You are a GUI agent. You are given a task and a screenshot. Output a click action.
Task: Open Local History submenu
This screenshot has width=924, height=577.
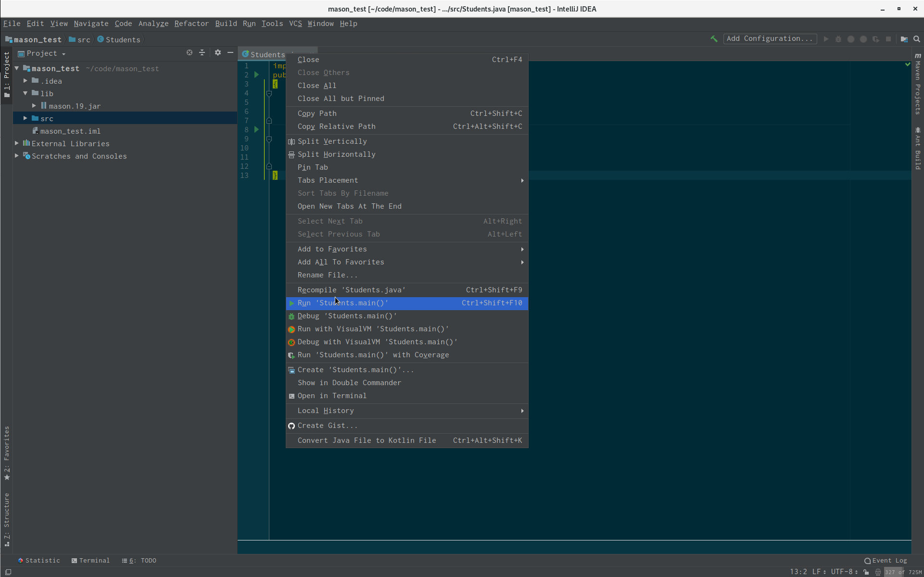pos(407,411)
